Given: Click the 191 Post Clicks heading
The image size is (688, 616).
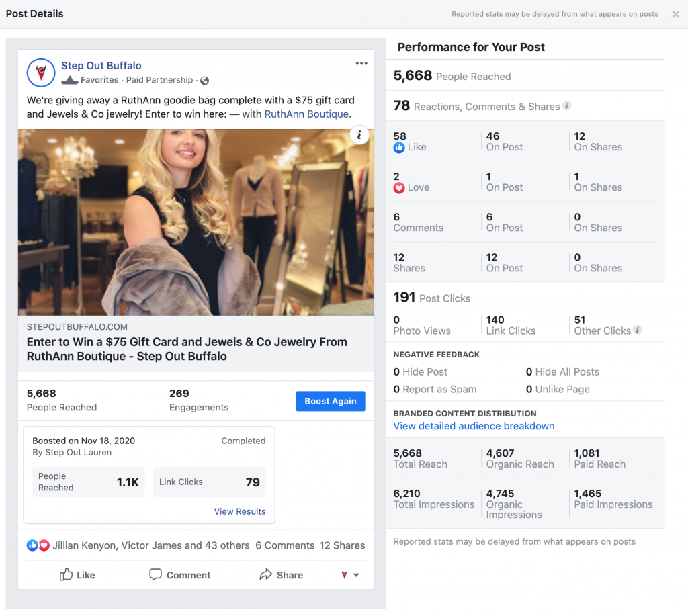Looking at the screenshot, I should point(432,298).
